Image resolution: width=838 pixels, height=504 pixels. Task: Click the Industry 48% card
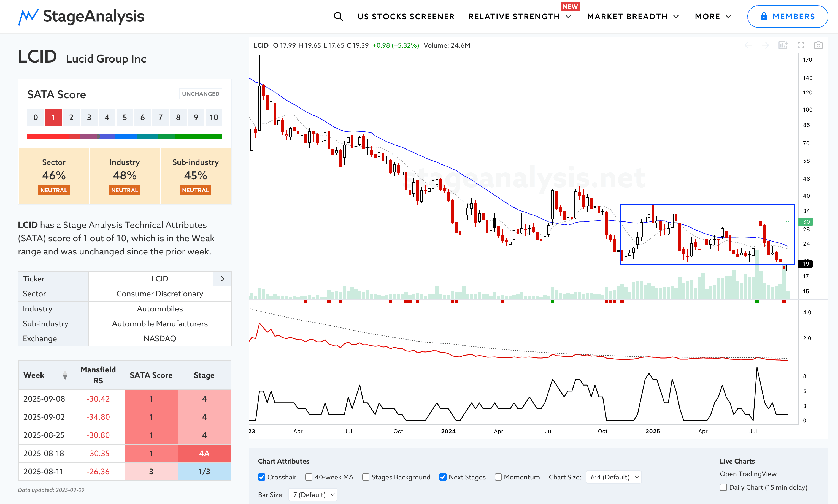(x=125, y=176)
